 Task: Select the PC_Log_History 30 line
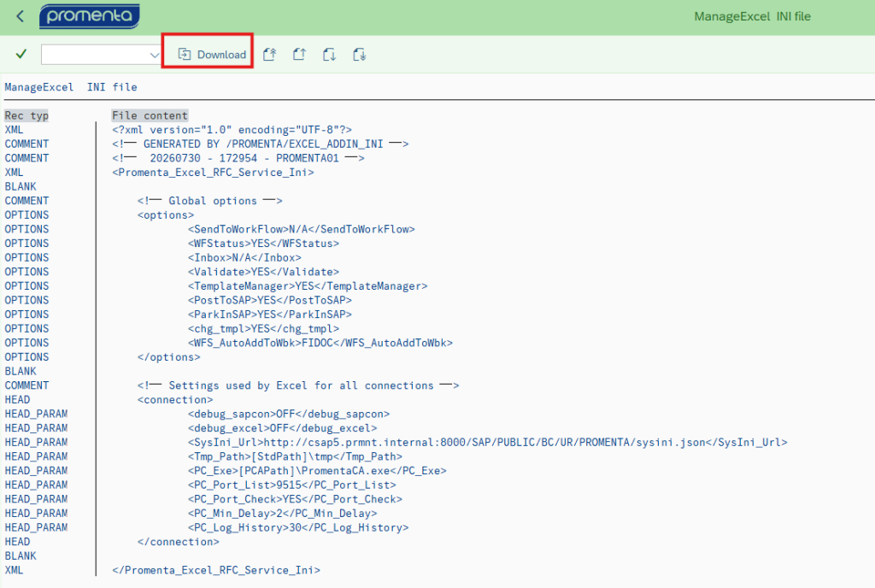298,528
